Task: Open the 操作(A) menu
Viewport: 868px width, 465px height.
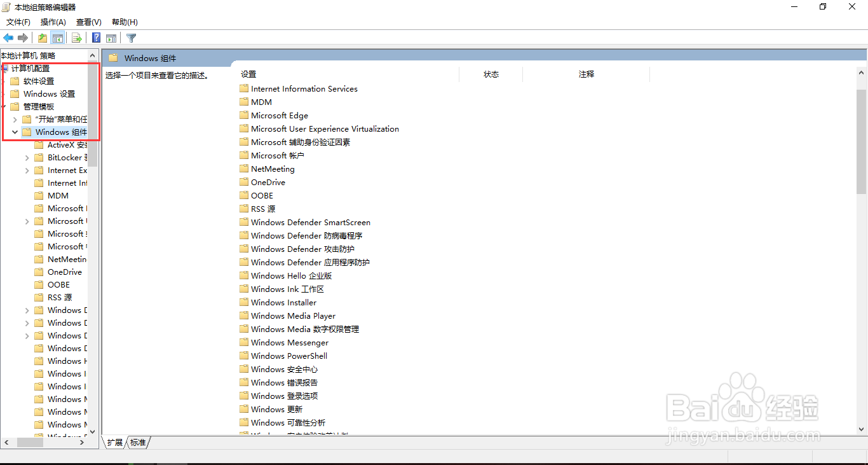Action: click(53, 22)
